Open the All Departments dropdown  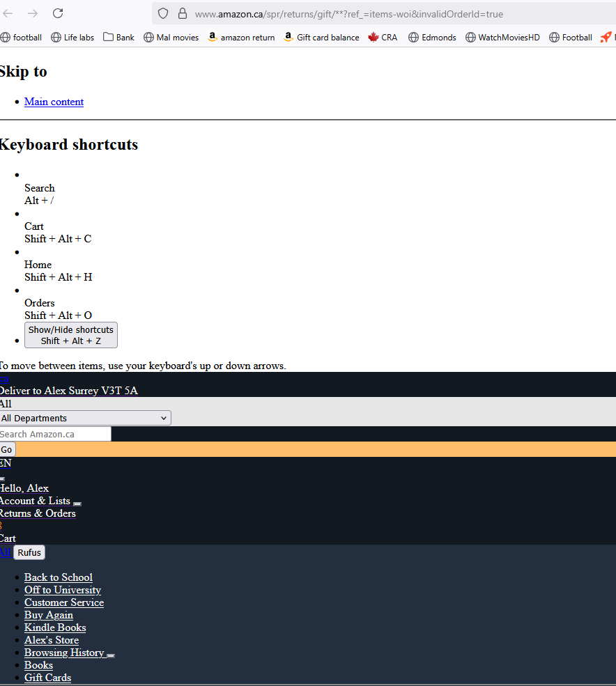coord(86,419)
